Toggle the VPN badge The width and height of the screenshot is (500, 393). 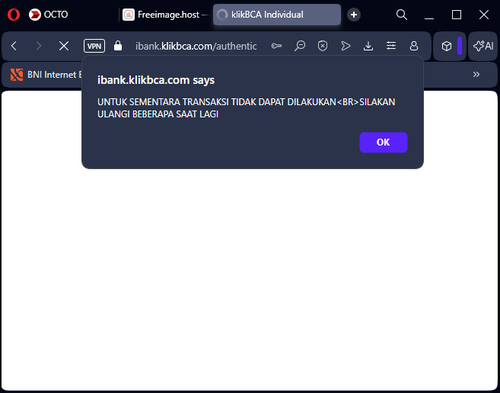(94, 46)
